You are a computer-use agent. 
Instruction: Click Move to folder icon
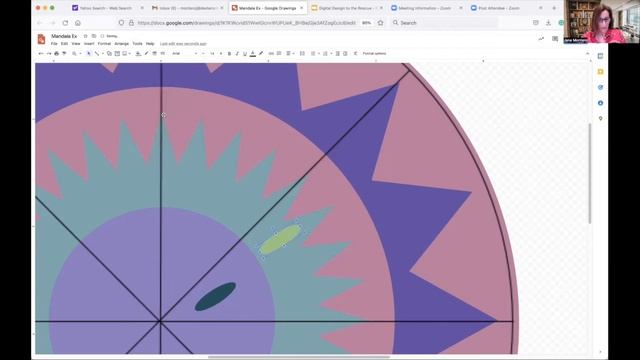coord(94,36)
